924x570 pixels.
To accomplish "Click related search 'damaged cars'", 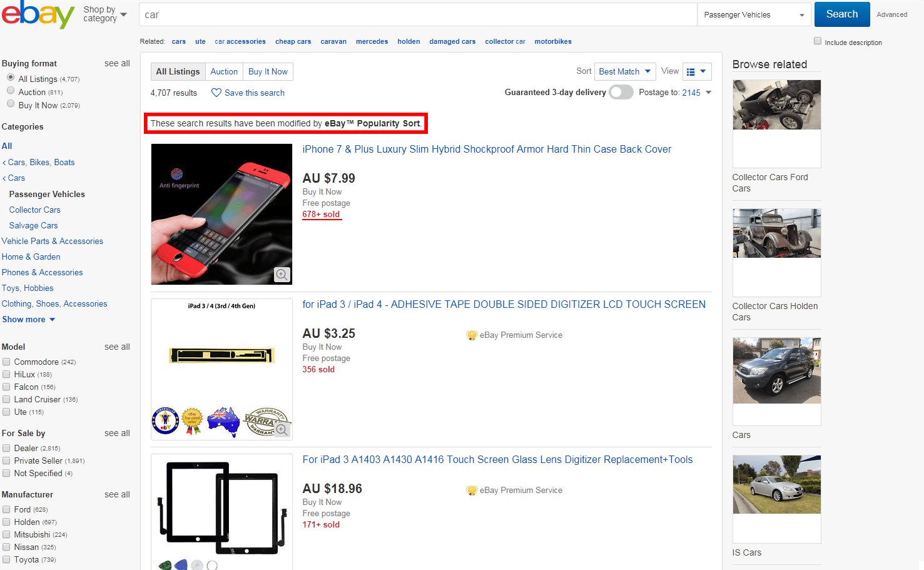I will click(452, 41).
